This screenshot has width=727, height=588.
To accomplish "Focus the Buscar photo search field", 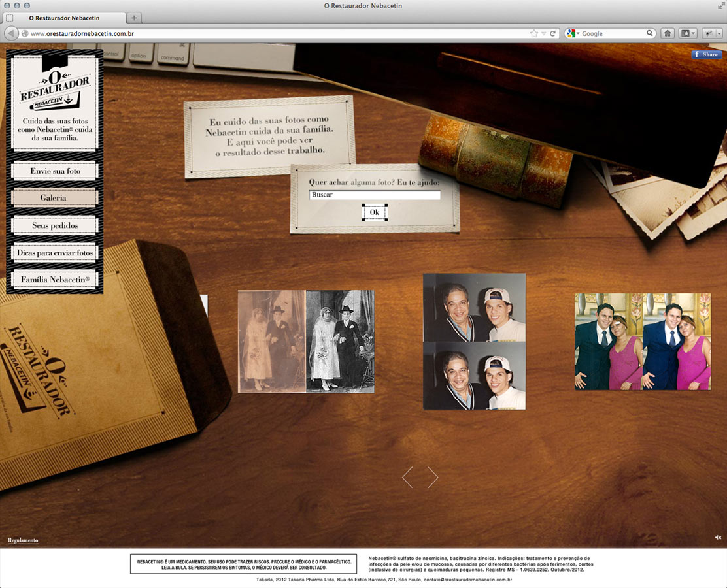I will pos(375,195).
